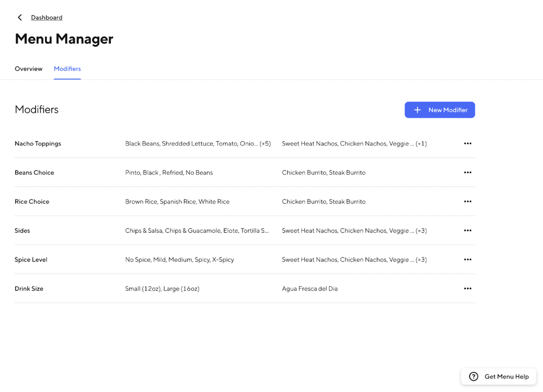Open three-dot menu for Beans Choice
Viewport: 543px width, 392px height.
click(x=467, y=172)
